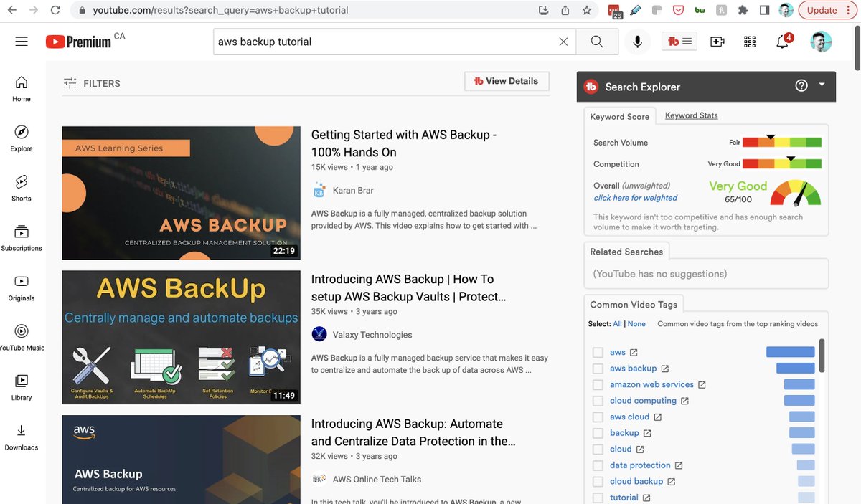Open the YouTube apps grid icon
This screenshot has width=861, height=504.
(x=750, y=42)
